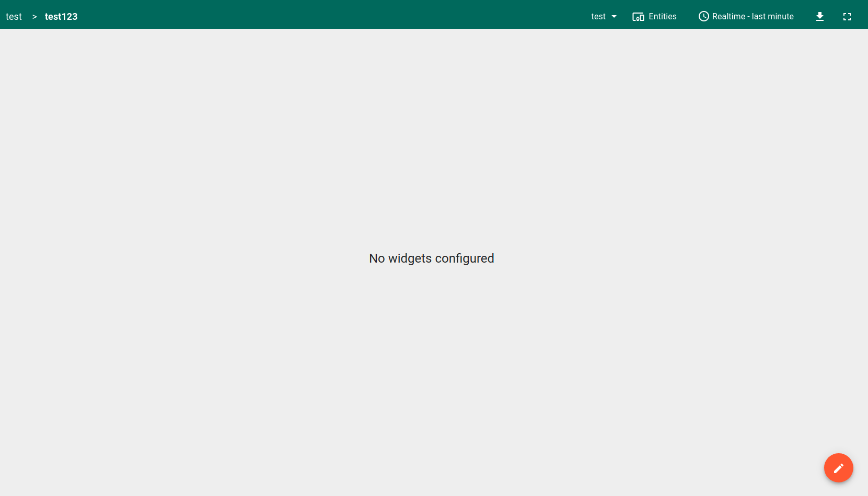Select the test123 dashboard state tab
Image resolution: width=868 pixels, height=496 pixels.
click(x=61, y=16)
